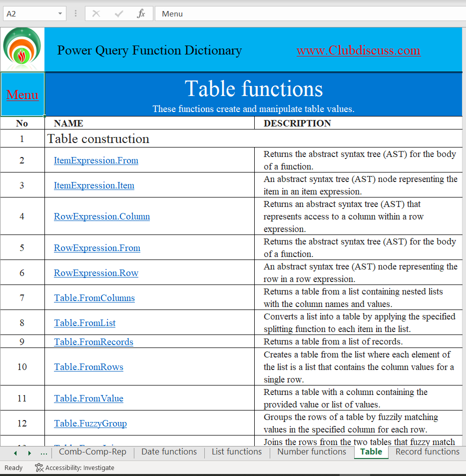Select row number cell 12
Image resolution: width=466 pixels, height=476 pixels.
(x=22, y=423)
